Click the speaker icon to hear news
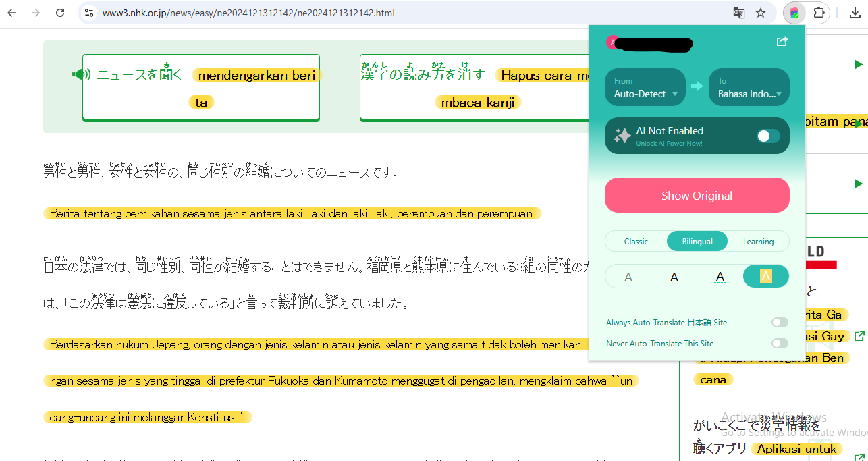 click(81, 75)
